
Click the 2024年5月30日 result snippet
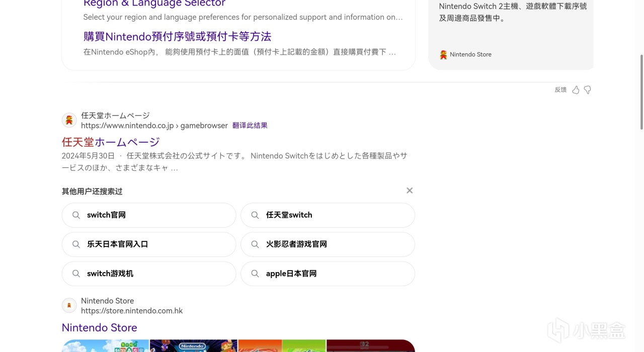click(x=234, y=161)
